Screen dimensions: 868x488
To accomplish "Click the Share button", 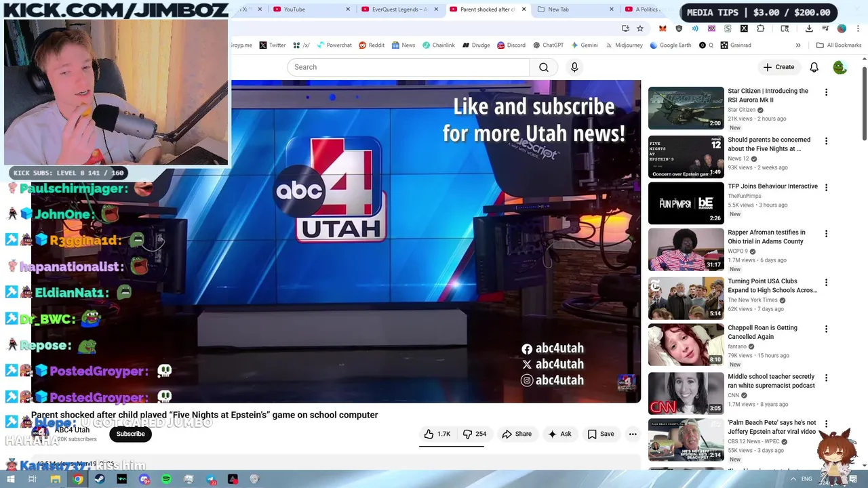I will pos(516,434).
